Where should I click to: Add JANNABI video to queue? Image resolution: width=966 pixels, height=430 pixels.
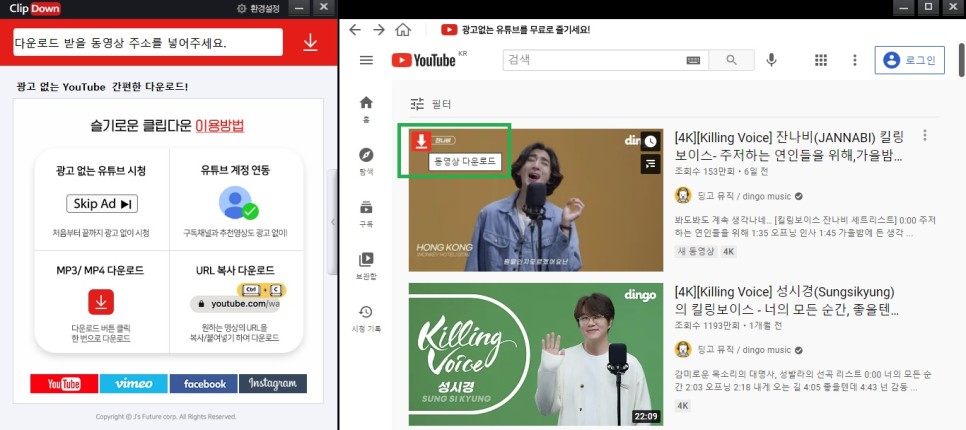pyautogui.click(x=651, y=164)
